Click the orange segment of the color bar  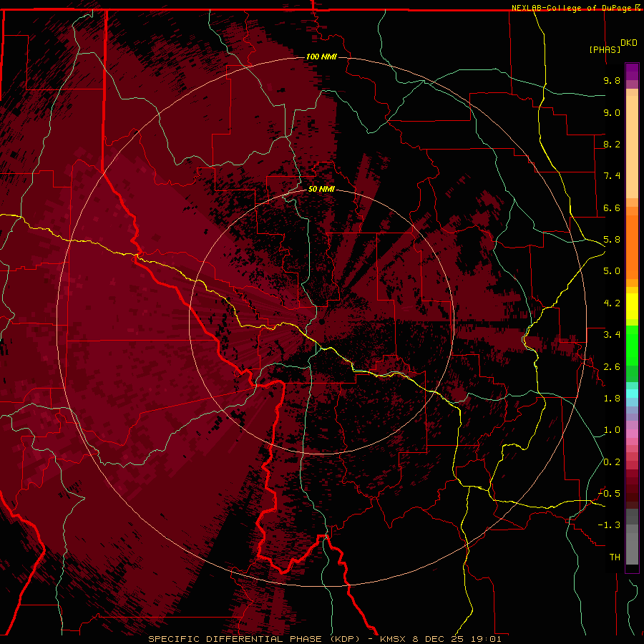632,246
